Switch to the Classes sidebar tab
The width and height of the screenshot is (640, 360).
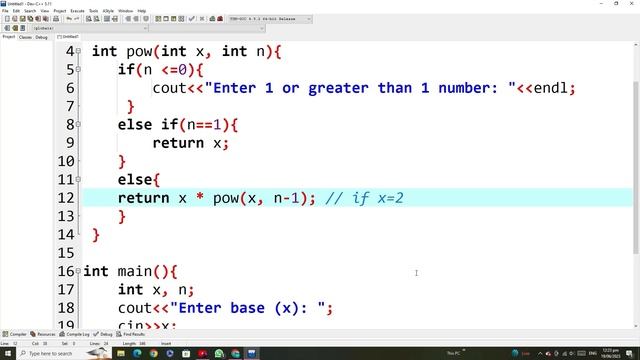(25, 37)
